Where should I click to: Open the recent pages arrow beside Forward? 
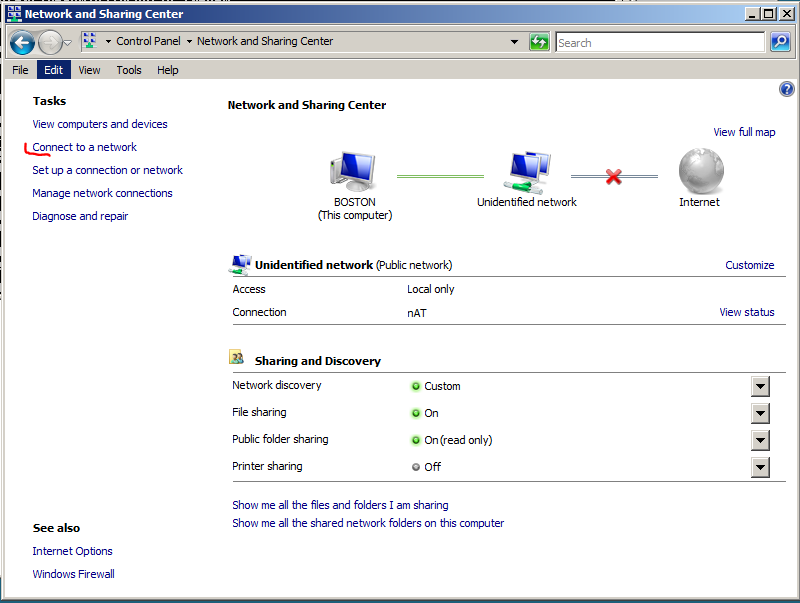click(68, 43)
